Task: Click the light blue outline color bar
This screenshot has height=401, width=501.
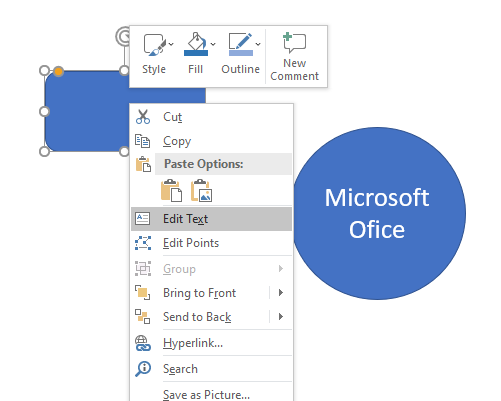Action: 241,53
